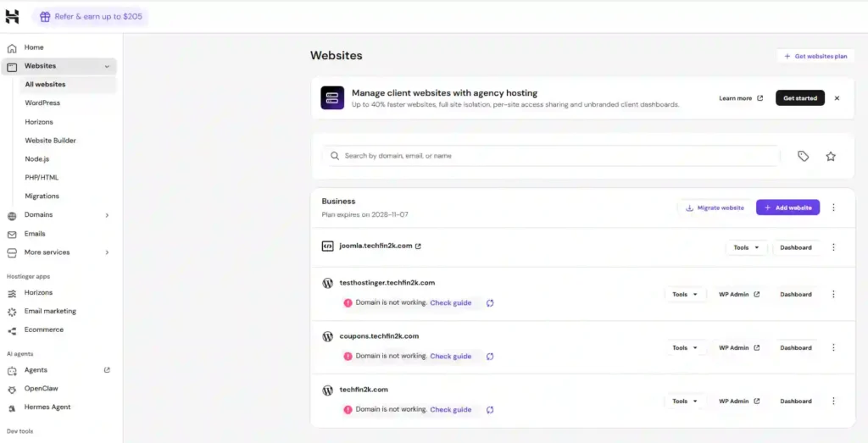Refresh domain status for techfin2k.com row
The height and width of the screenshot is (443, 868).
pyautogui.click(x=490, y=410)
